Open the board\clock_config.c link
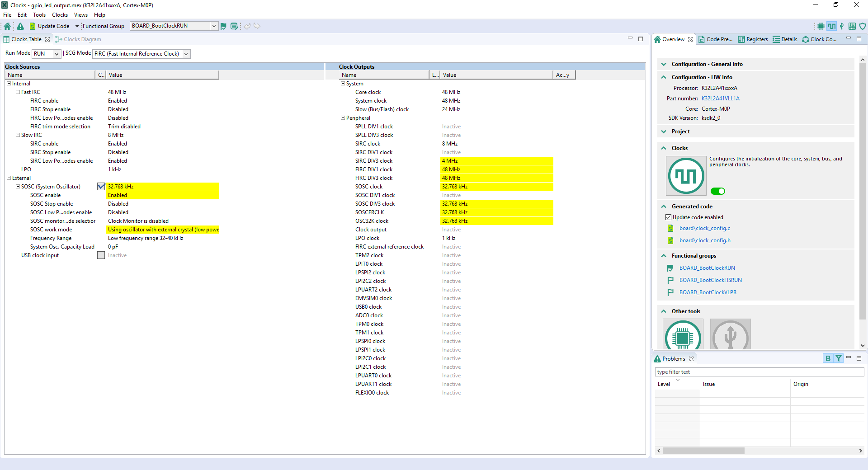This screenshot has width=868, height=470. [704, 228]
